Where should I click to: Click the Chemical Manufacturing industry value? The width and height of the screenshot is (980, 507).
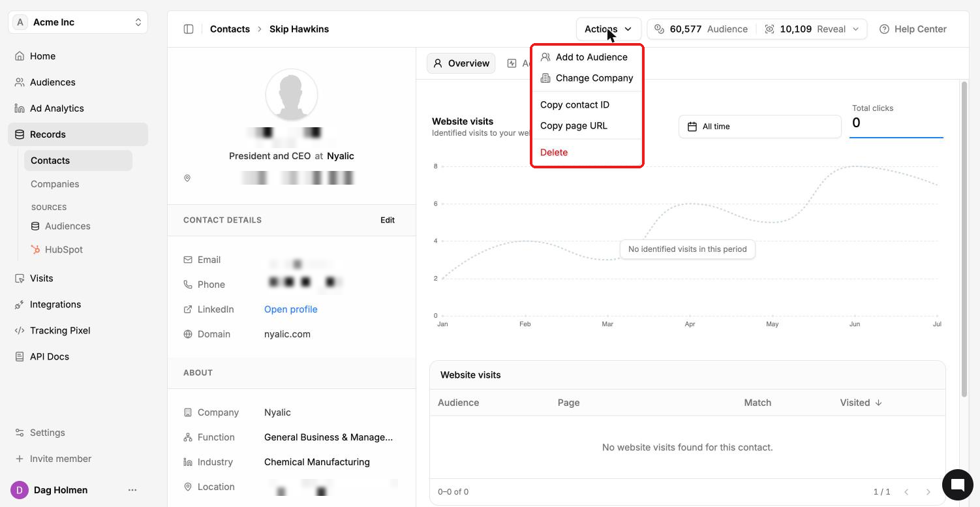point(317,462)
